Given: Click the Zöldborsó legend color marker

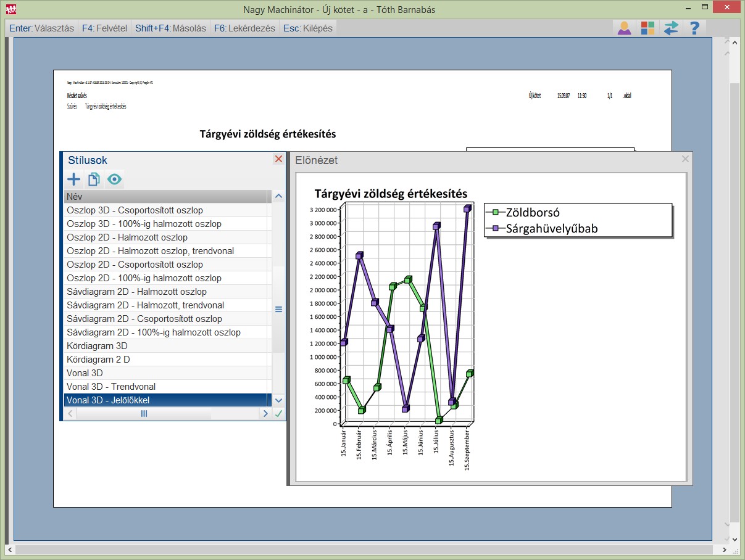Looking at the screenshot, I should pyautogui.click(x=495, y=213).
